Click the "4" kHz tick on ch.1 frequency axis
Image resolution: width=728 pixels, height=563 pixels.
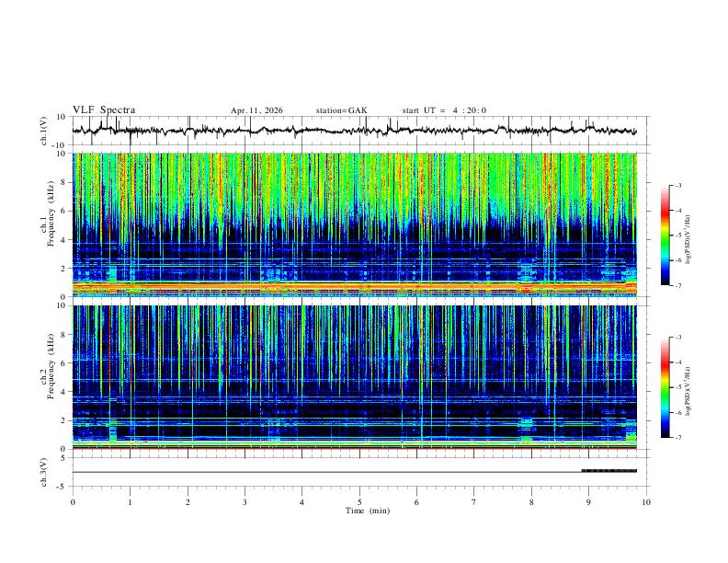tap(65, 240)
